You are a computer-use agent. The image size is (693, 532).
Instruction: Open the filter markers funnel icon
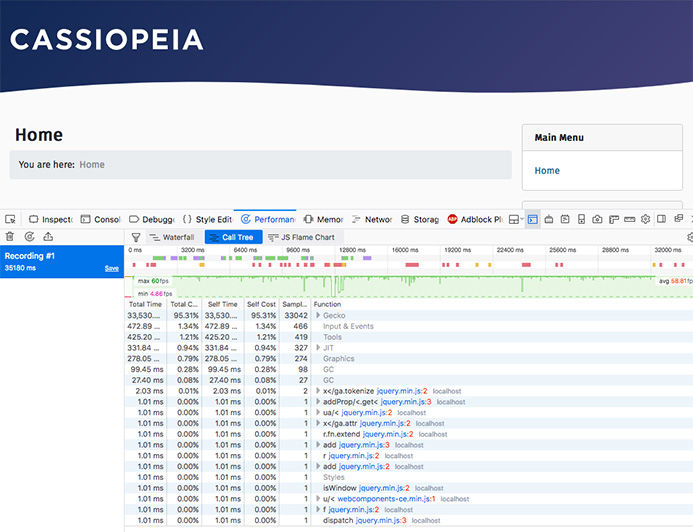(x=136, y=237)
